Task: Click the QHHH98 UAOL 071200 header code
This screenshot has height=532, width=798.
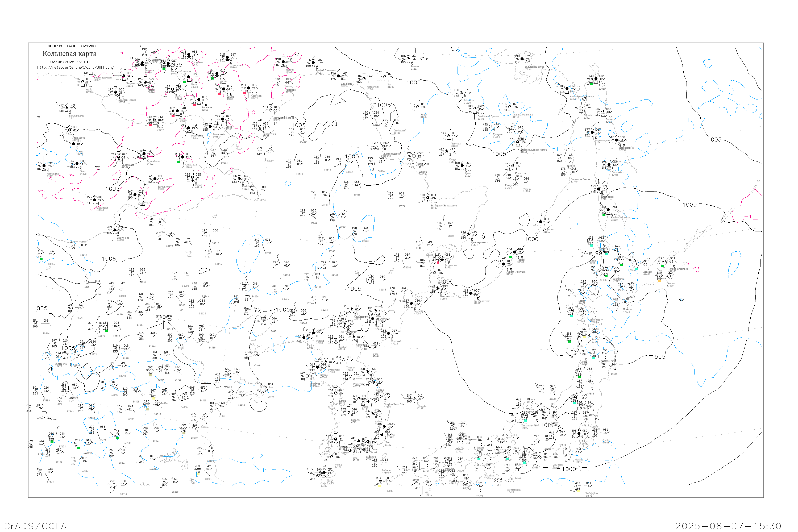Action: 72,46
